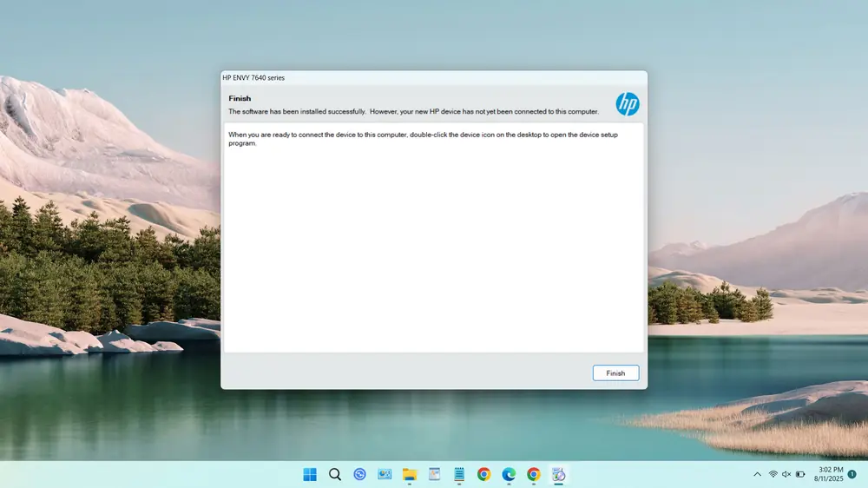Click the battery icon in system tray
Viewport: 868px width, 488px height.
800,474
